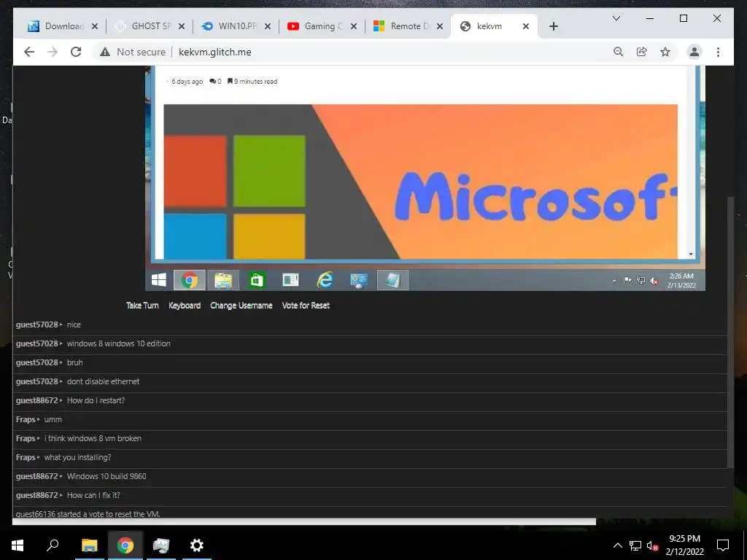
Task: Click Take Turn for the VM
Action: (142, 306)
